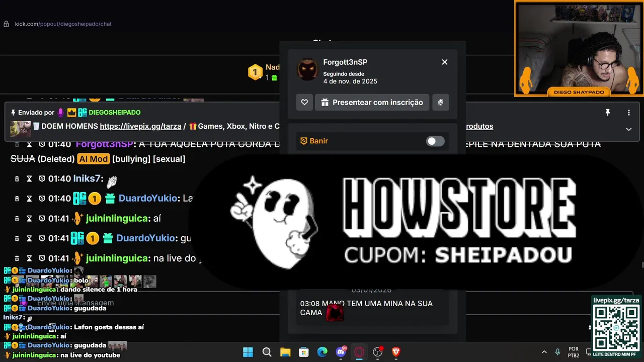The height and width of the screenshot is (362, 644).
Task: Timeout juininlinguica on the "aí" message row
Action: pos(29,219)
